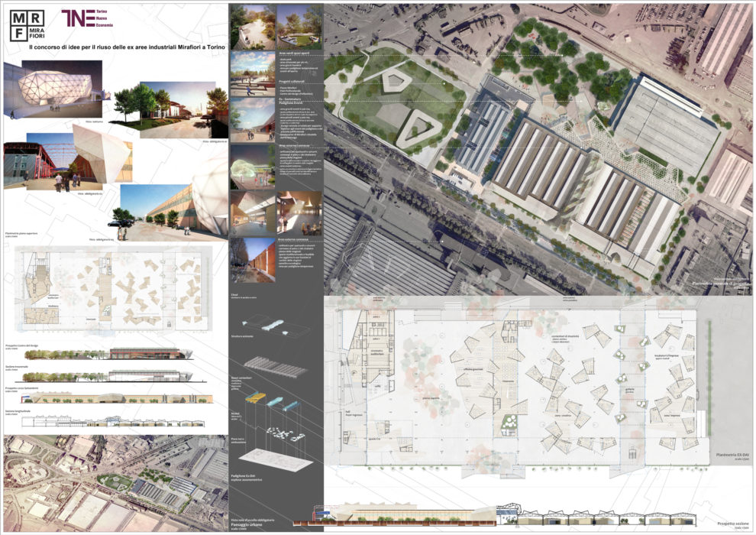Click the yellow container block in the axonometric
The height and width of the screenshot is (535, 756).
(x=256, y=399)
